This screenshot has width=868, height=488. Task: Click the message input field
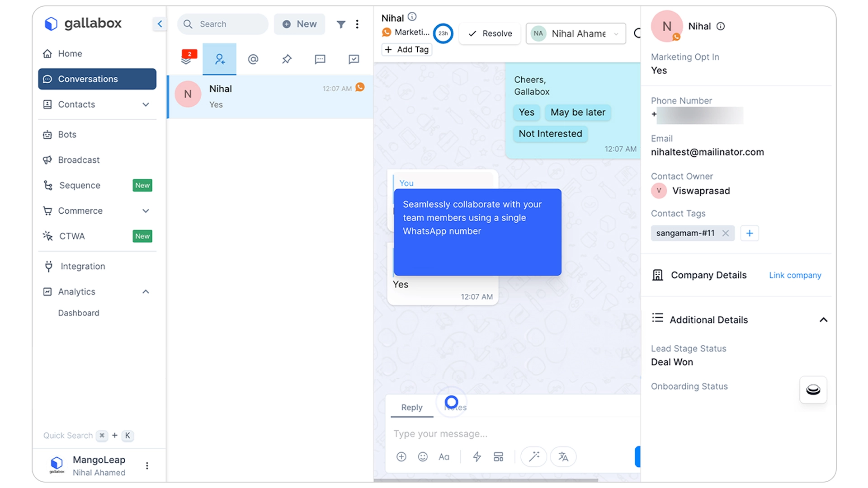point(497,433)
